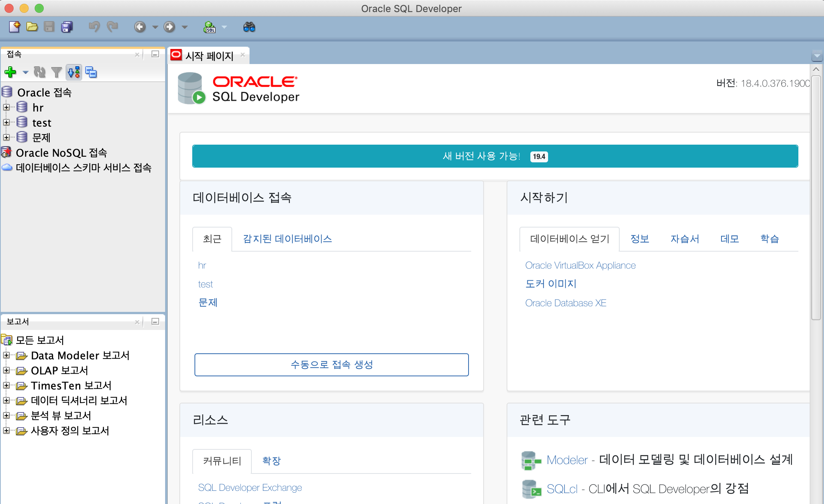This screenshot has height=504, width=824.
Task: Click the start page vertical scrollbar
Action: [x=816, y=198]
